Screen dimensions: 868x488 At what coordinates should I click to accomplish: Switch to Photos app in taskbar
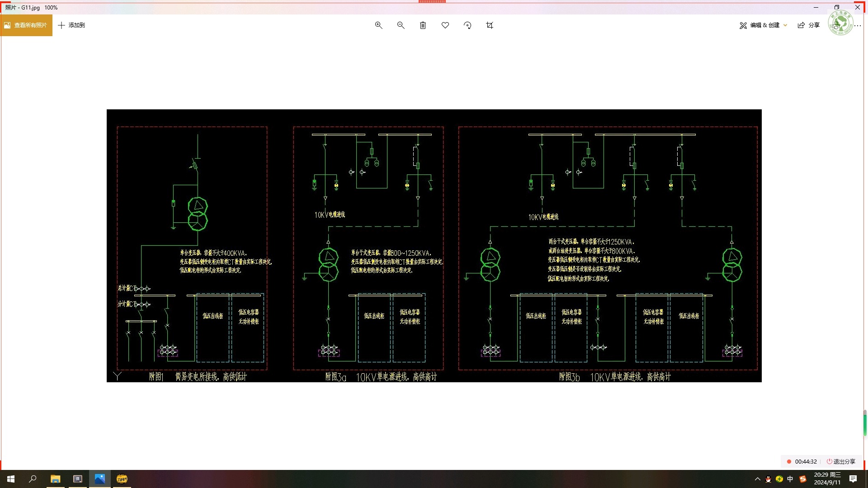pyautogui.click(x=99, y=479)
